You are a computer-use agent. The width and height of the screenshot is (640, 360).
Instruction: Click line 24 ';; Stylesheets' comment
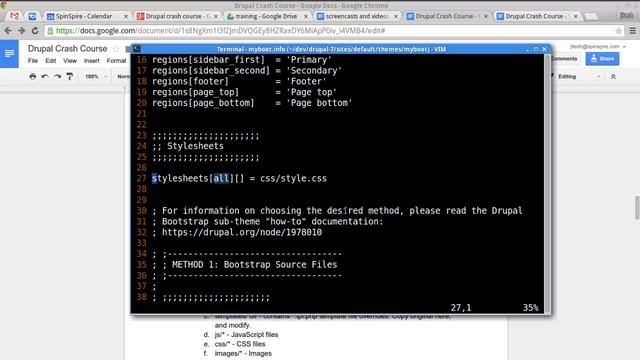coord(188,146)
